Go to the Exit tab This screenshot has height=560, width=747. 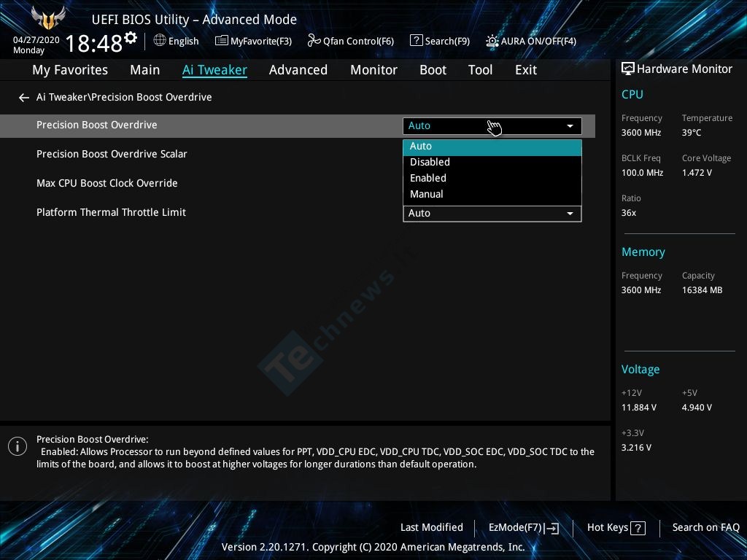coord(526,70)
